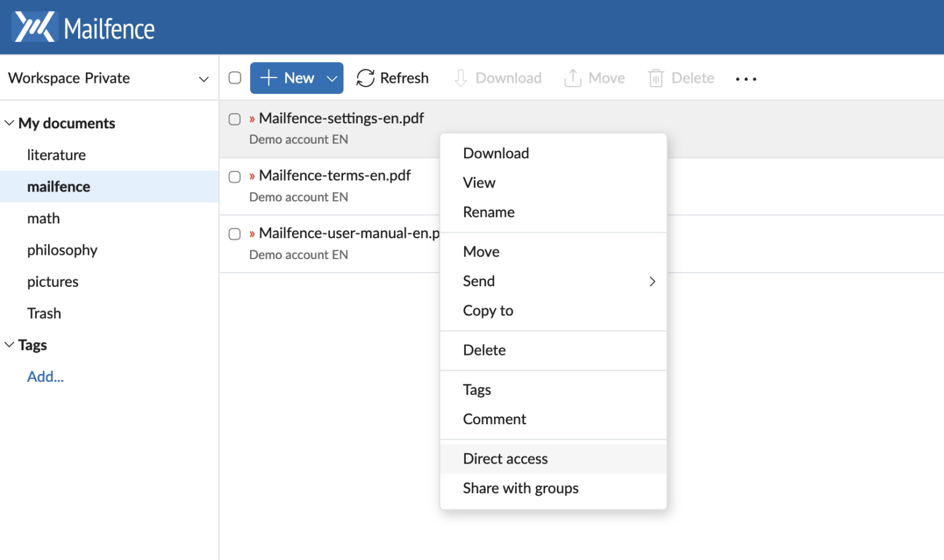
Task: Open more options via the ellipsis icon
Action: pos(745,79)
